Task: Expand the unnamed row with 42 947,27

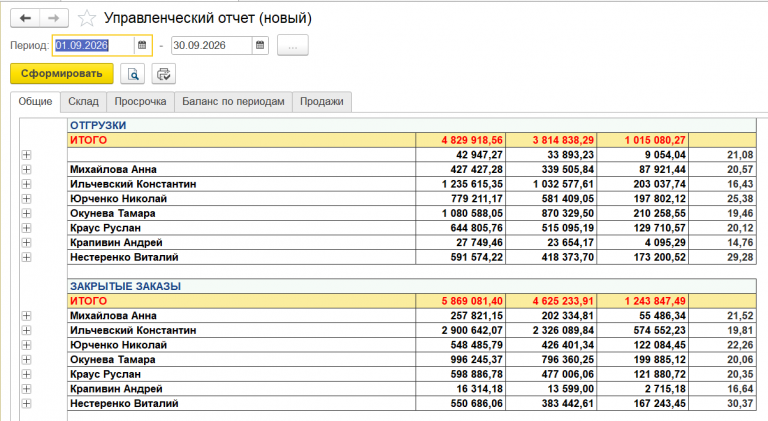Action: pos(26,155)
